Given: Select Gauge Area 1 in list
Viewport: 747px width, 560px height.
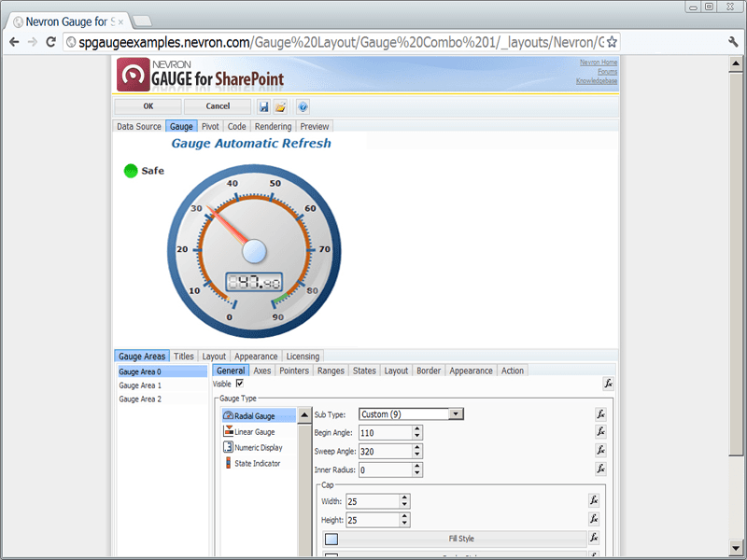Looking at the screenshot, I should (162, 385).
